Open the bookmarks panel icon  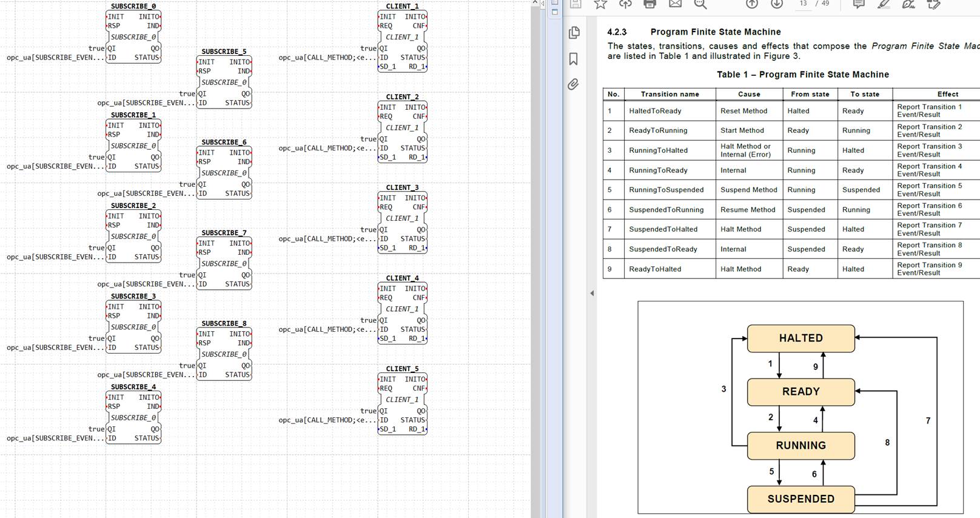(x=573, y=59)
